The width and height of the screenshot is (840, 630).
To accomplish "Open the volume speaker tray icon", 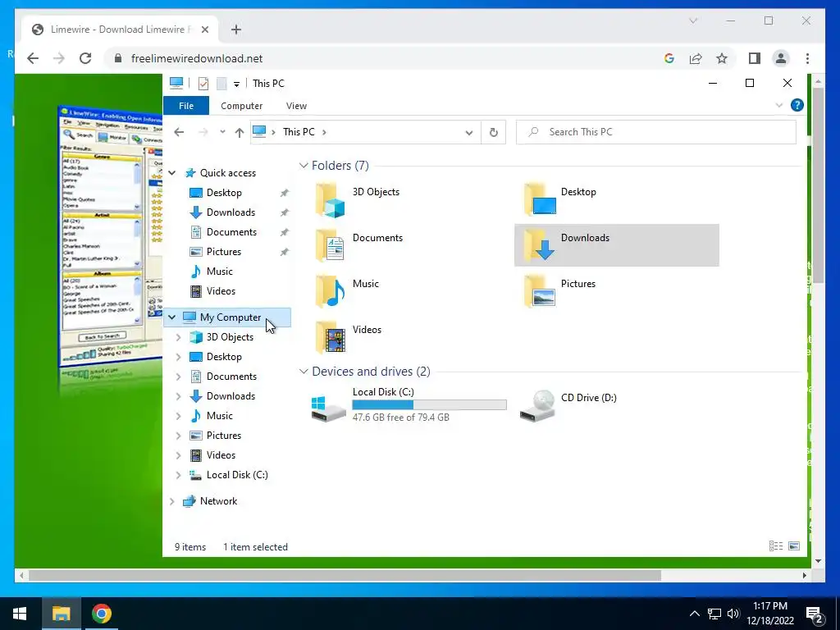I will tap(733, 614).
